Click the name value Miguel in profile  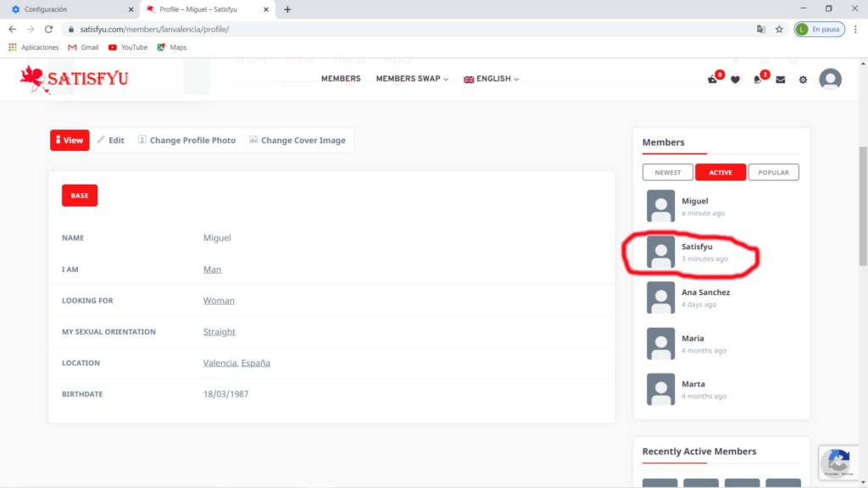pyautogui.click(x=217, y=238)
